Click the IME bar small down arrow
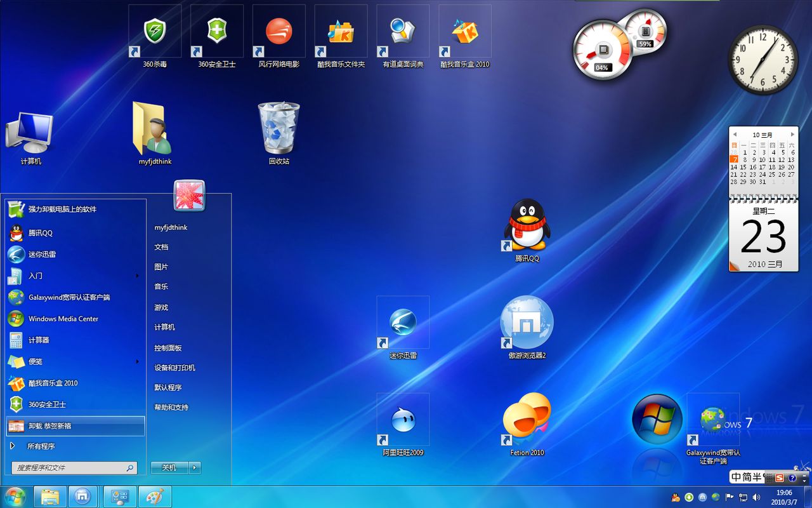Screen dimensions: 812x508 (804, 481)
